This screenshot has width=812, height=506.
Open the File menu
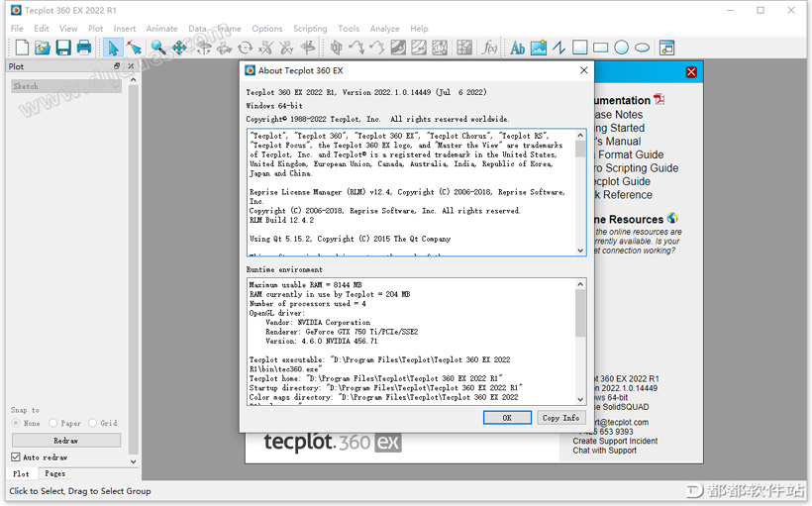[x=17, y=29]
